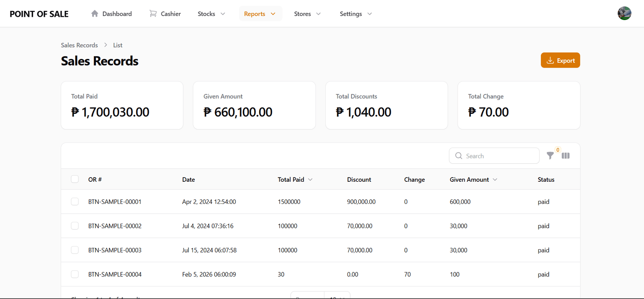Toggle the select-all checkbox in header

[x=75, y=179]
